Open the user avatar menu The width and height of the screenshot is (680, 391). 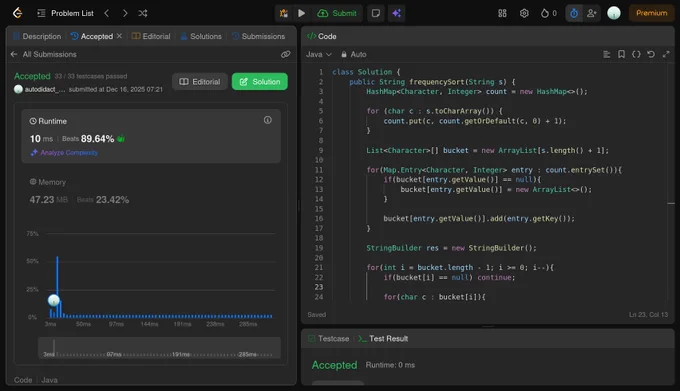click(614, 13)
